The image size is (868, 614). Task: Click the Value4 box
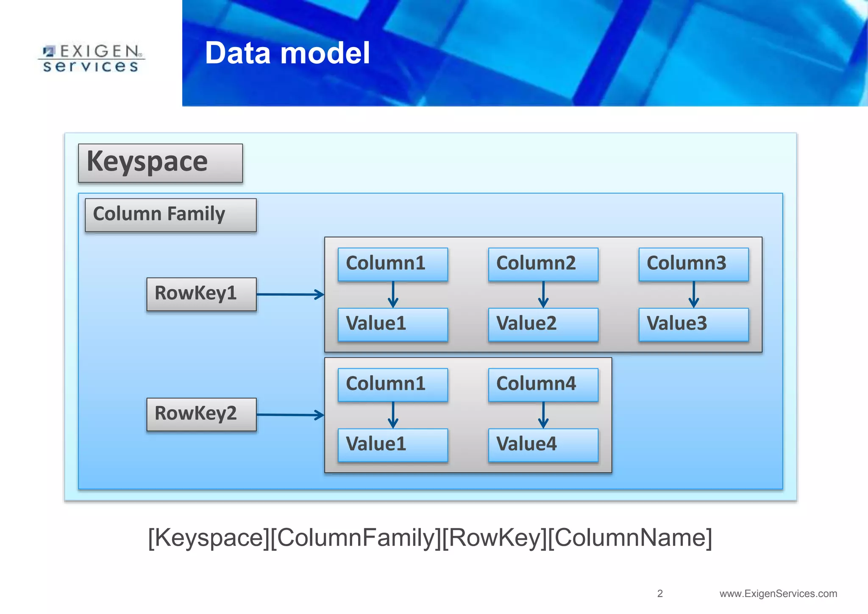click(x=543, y=445)
